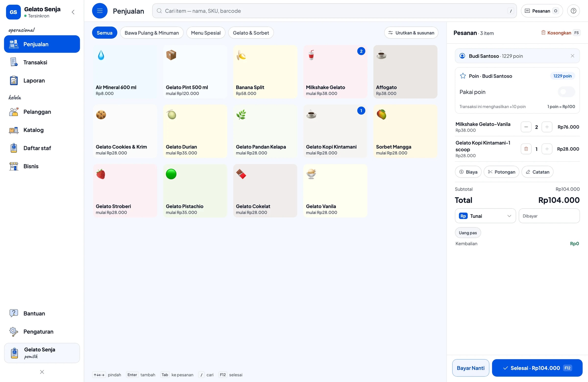588x382 pixels.
Task: Increase Milkshake Gelato-Vanila quantity
Action: [x=547, y=127]
